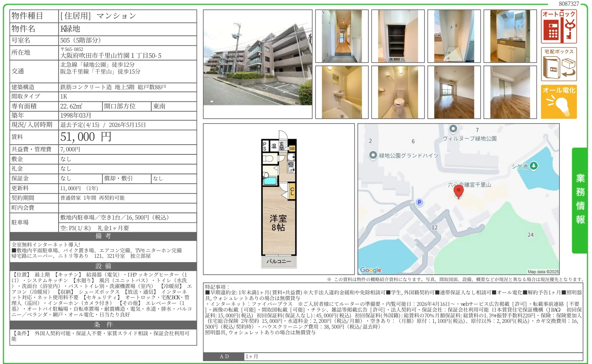Open the bathroom washbasin photo thumbnail
592x364 pixels.
[342, 92]
